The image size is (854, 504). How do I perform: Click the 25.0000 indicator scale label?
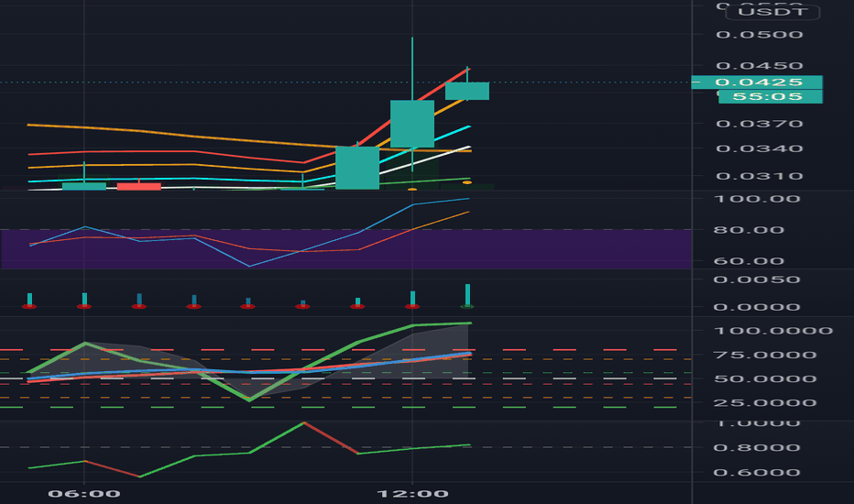pyautogui.click(x=765, y=403)
